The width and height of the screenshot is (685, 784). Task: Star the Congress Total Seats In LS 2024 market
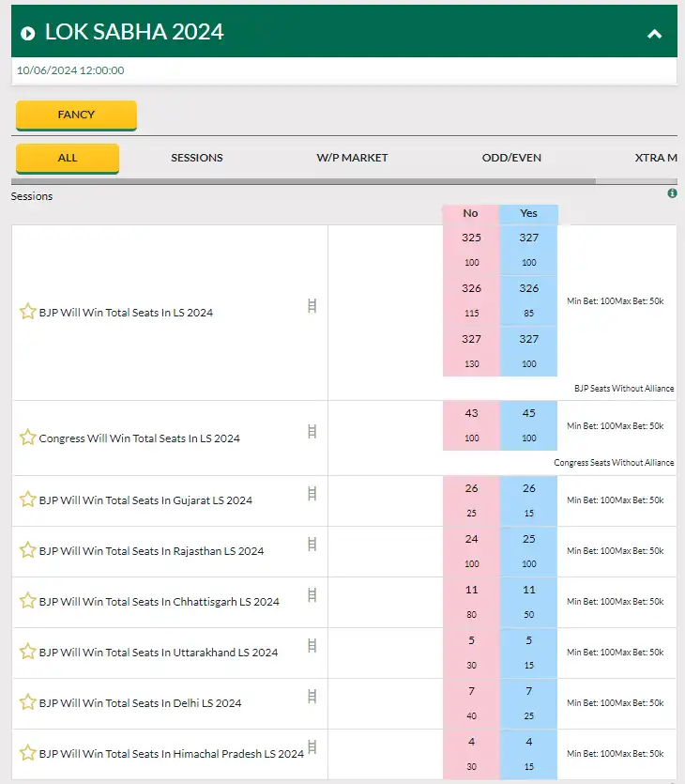(28, 438)
